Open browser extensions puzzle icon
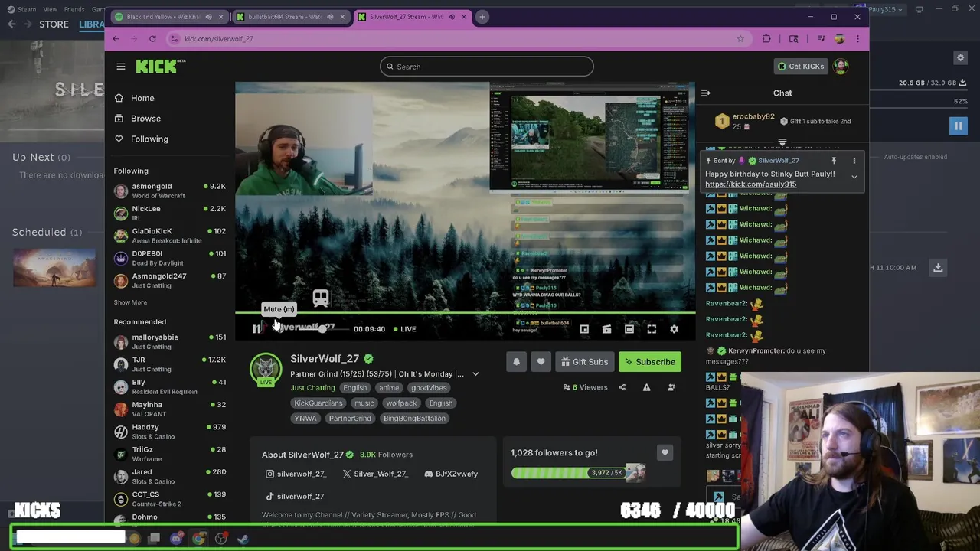The width and height of the screenshot is (980, 551). click(766, 39)
